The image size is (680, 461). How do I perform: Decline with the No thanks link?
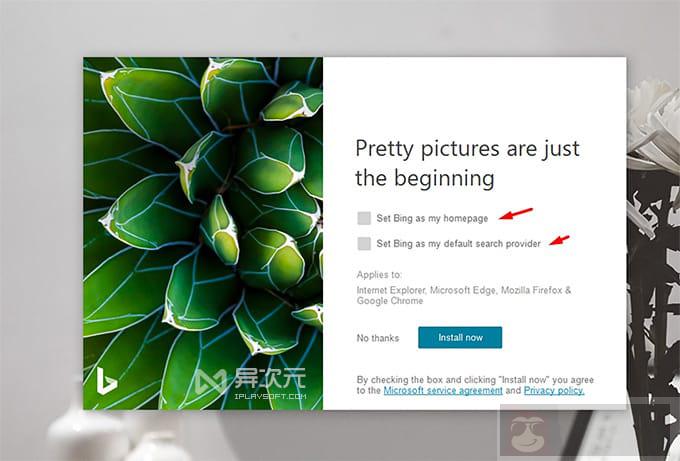coord(377,338)
